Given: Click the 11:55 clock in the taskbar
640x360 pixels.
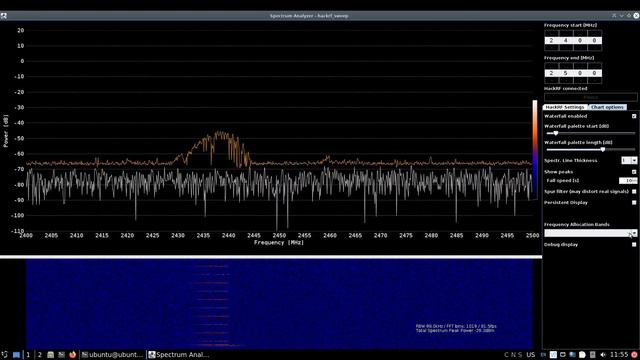Looking at the screenshot, I should pos(619,355).
